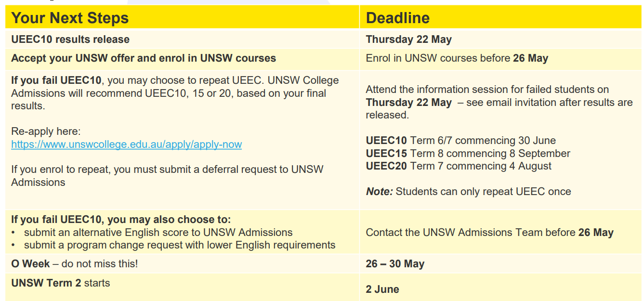Click 'Thursday 22 May' results deadline cell

pos(408,39)
